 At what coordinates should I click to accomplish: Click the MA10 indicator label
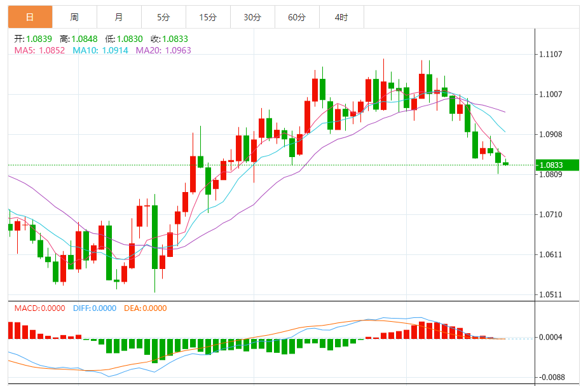100,50
